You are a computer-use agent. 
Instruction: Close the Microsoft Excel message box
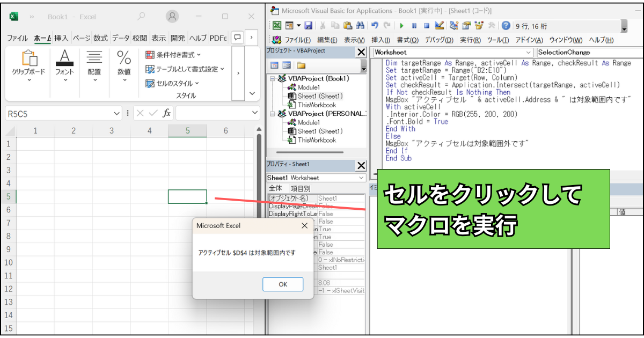point(304,225)
